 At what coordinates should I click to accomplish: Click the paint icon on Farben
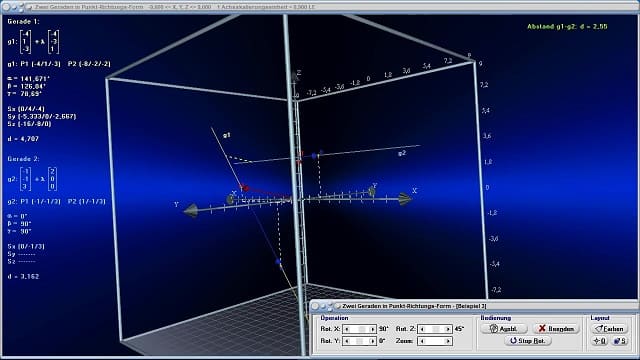(599, 329)
